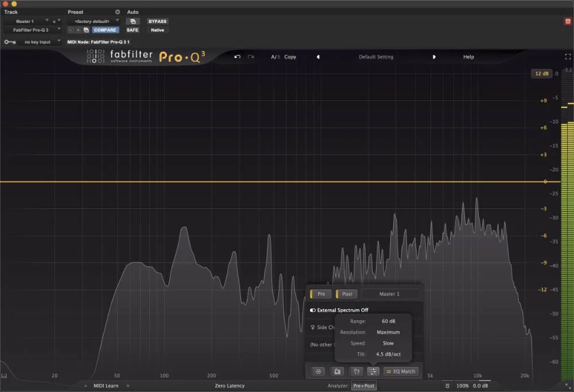The width and height of the screenshot is (574, 392).
Task: Open the piano display icon
Action: pyautogui.click(x=355, y=371)
